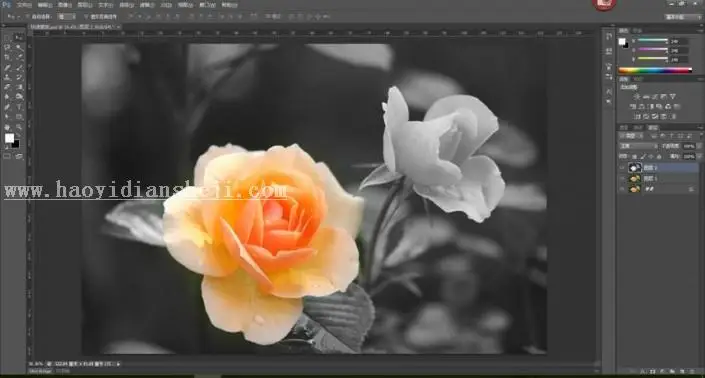
Task: Open the Edit menu
Action: 45,4
